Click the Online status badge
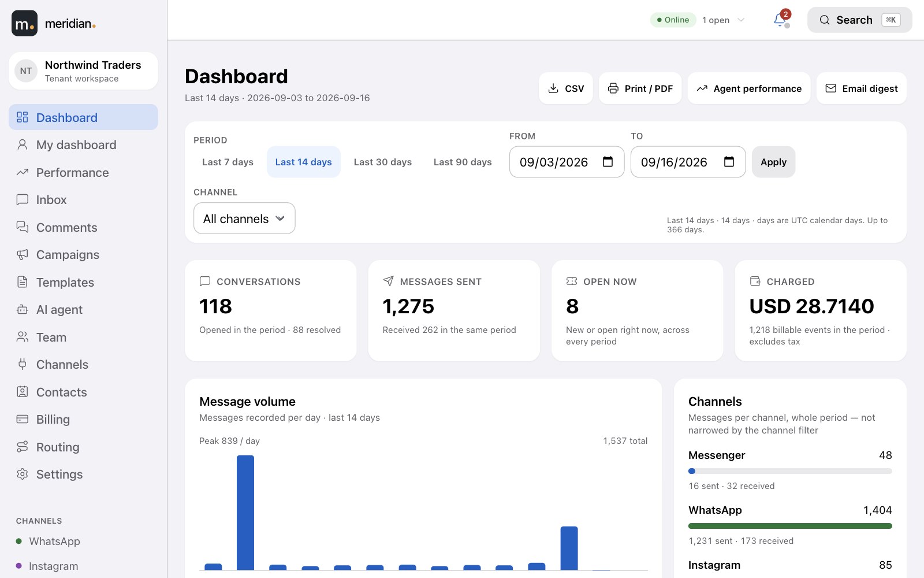 coord(673,20)
